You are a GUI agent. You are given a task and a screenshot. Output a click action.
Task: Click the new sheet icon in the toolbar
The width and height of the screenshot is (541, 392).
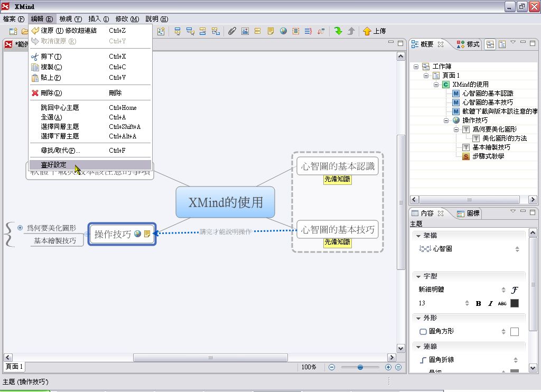coord(161,31)
